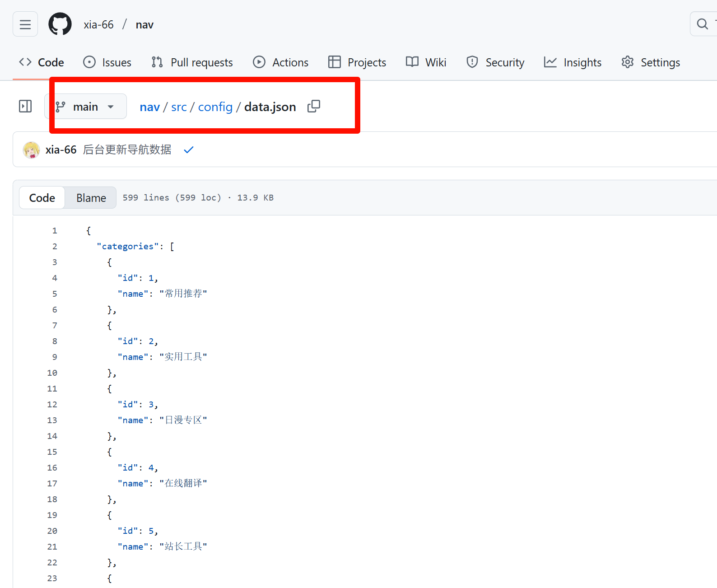
Task: Click the name value 站长工具
Action: point(183,546)
